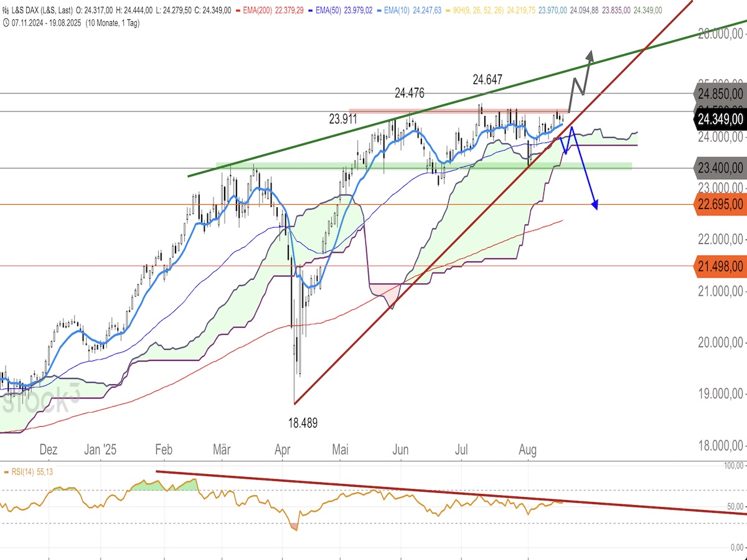Image resolution: width=747 pixels, height=560 pixels.
Task: Open the RSI(14) indicator label
Action: [x=25, y=472]
